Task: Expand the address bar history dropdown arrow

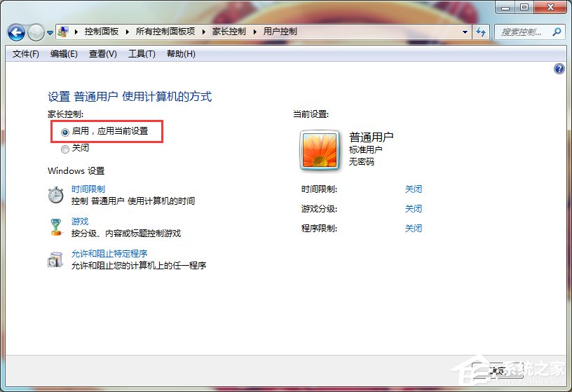Action: [x=465, y=32]
